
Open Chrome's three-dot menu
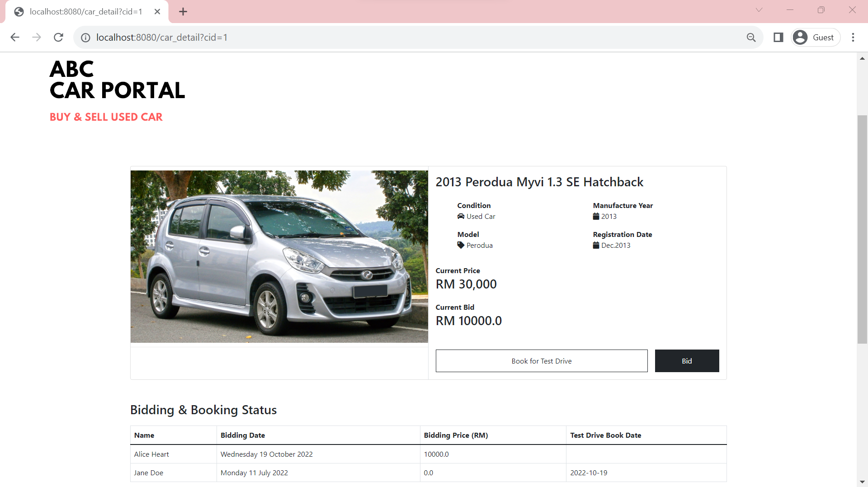point(853,38)
